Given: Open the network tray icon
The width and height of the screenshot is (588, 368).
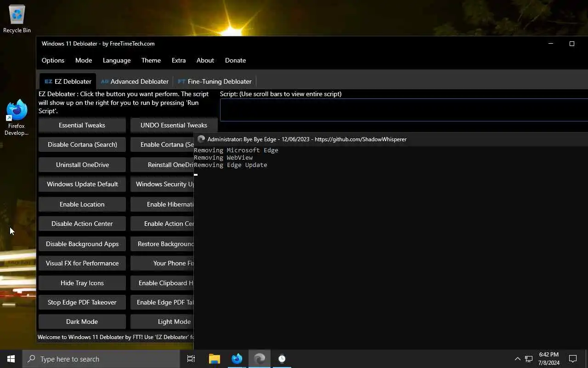Looking at the screenshot, I should click(x=529, y=359).
